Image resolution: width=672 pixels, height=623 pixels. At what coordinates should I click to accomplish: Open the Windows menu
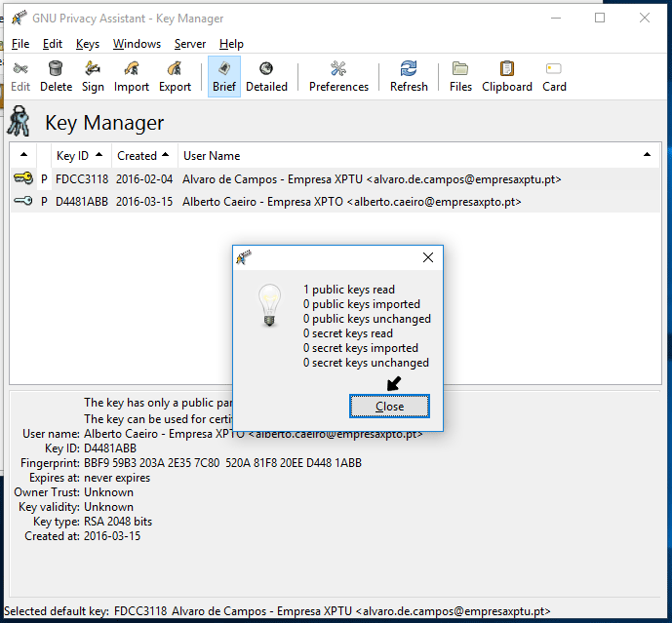pos(137,44)
